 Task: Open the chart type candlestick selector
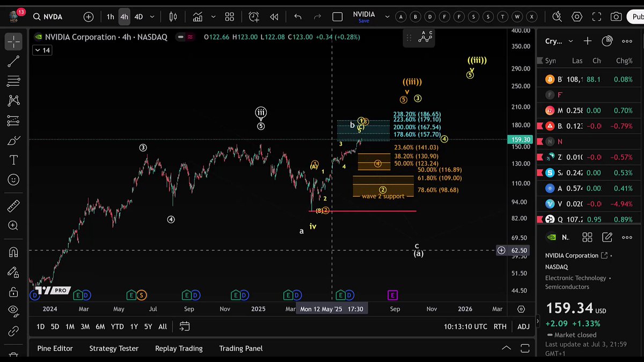pos(173,17)
